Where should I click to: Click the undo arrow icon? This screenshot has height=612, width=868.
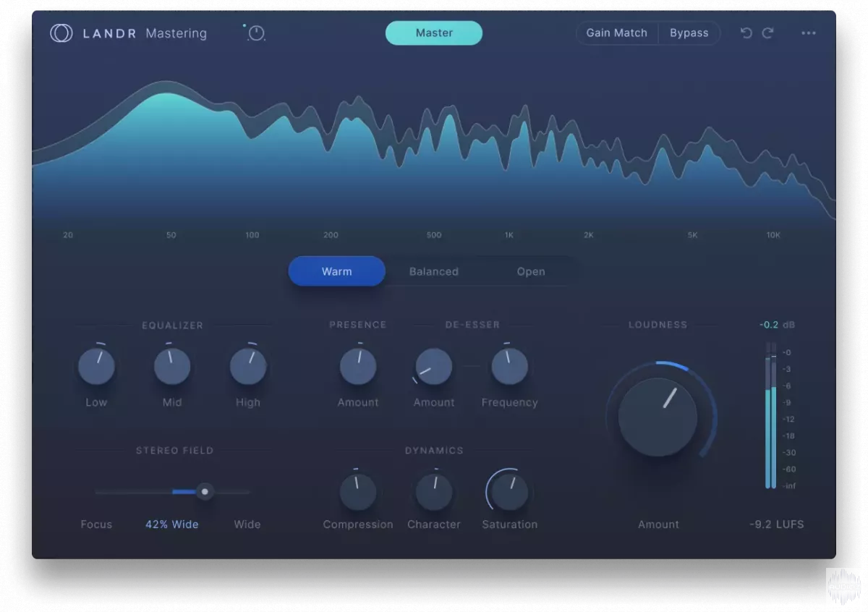pyautogui.click(x=746, y=33)
